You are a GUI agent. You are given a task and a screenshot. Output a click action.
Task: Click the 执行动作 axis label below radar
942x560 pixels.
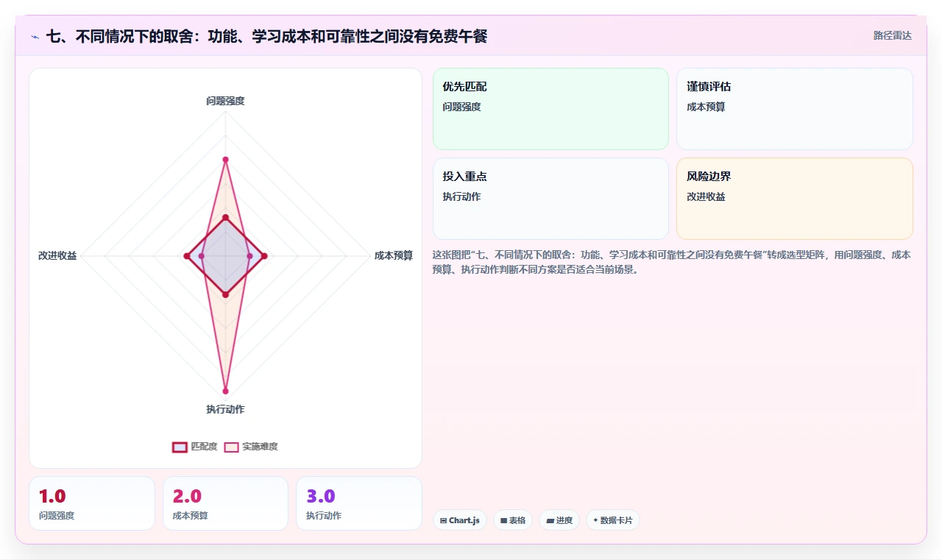[x=225, y=409]
